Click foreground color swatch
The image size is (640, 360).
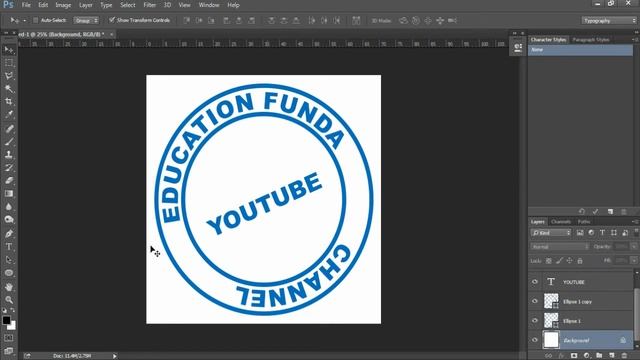(6, 320)
